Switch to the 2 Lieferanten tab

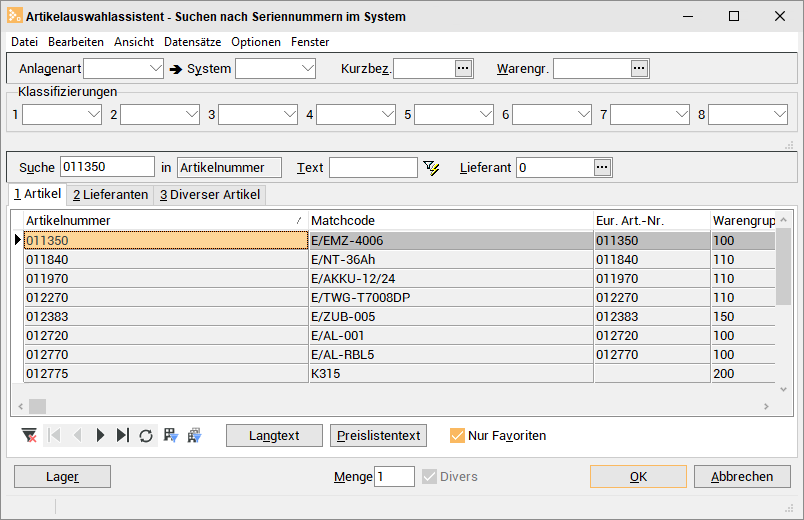110,195
